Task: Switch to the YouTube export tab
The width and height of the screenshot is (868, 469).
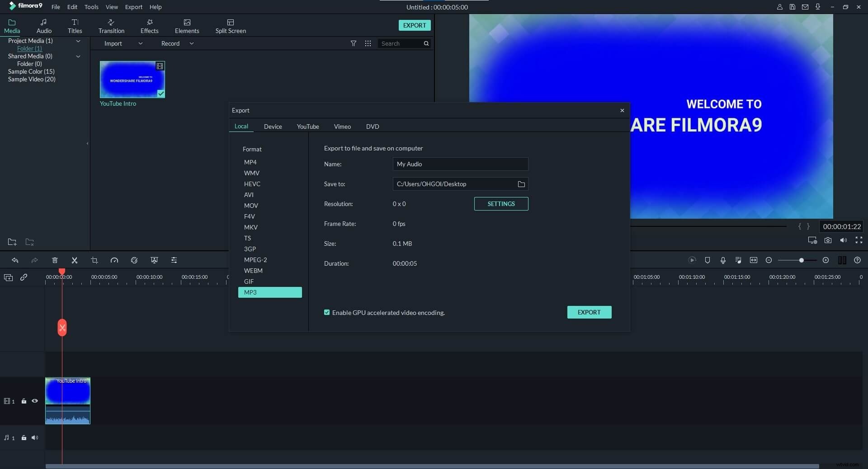Action: pyautogui.click(x=307, y=127)
